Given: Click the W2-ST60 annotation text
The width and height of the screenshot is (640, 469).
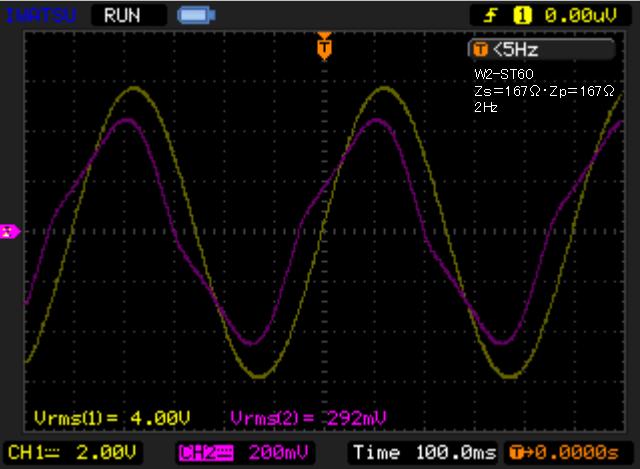Looking at the screenshot, I should 504,74.
